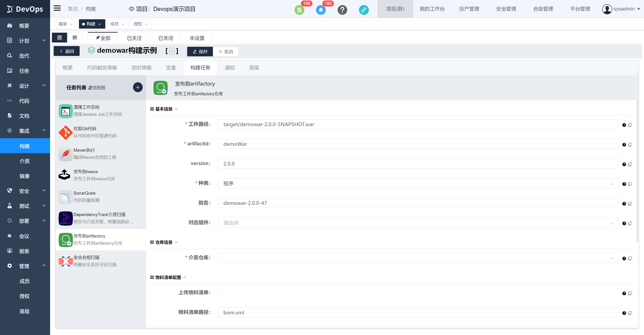Viewport: 644px width, 335px height.
Task: Toggle the hamburger sidebar menu icon
Action: 57,8
